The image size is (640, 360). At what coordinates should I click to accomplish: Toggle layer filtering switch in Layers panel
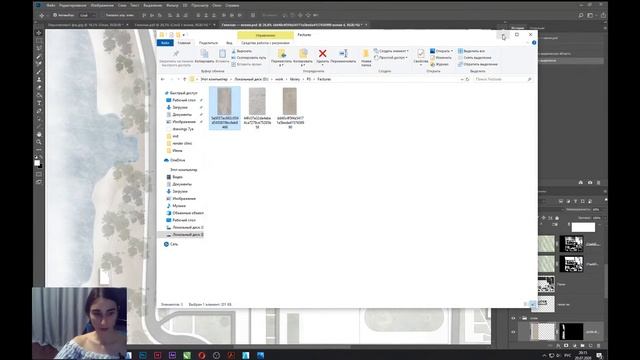[606, 201]
